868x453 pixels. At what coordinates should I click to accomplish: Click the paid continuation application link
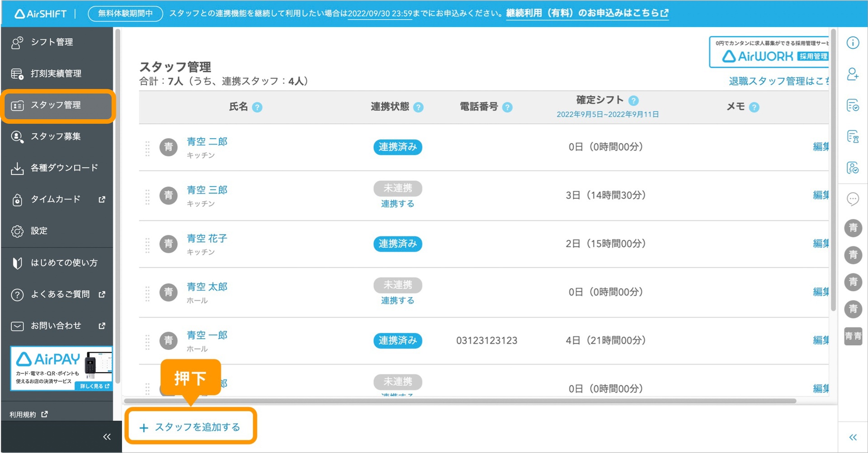click(x=587, y=13)
